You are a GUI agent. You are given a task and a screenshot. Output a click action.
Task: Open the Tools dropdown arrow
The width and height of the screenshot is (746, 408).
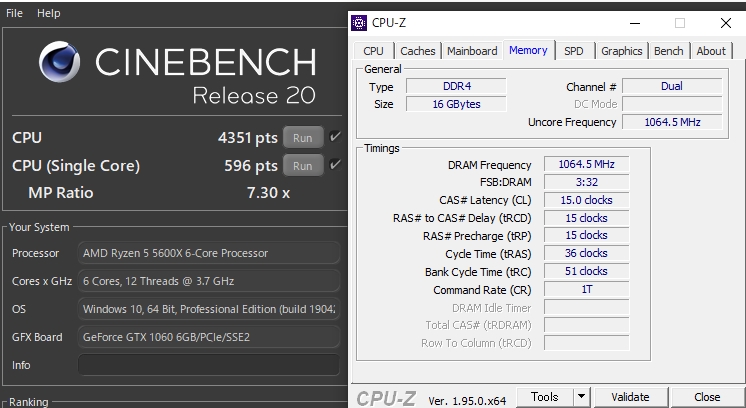pyautogui.click(x=581, y=397)
